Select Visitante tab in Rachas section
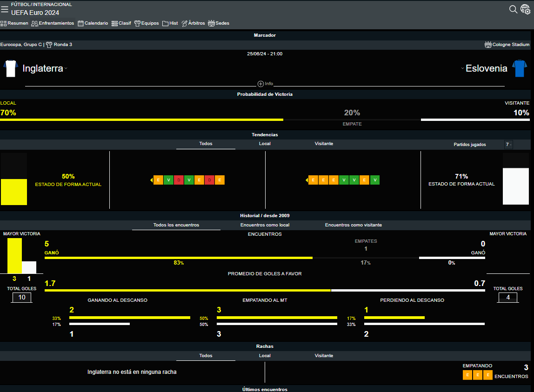This screenshot has width=534, height=392. [324, 356]
